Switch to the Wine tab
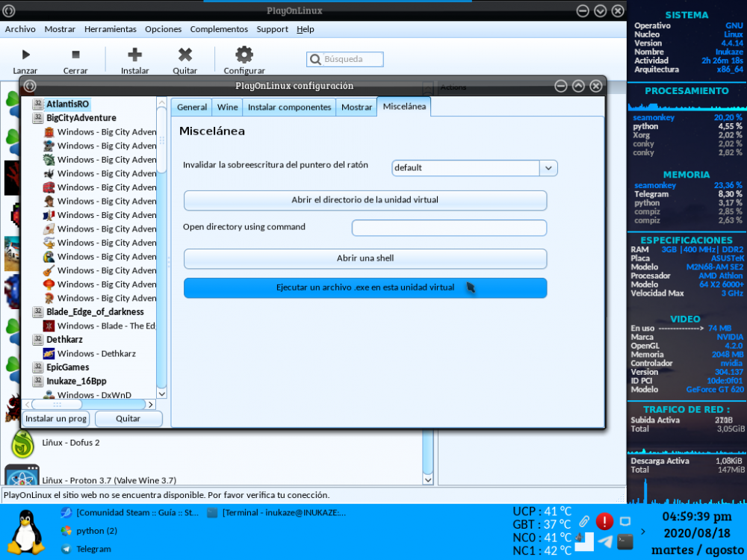 227,108
